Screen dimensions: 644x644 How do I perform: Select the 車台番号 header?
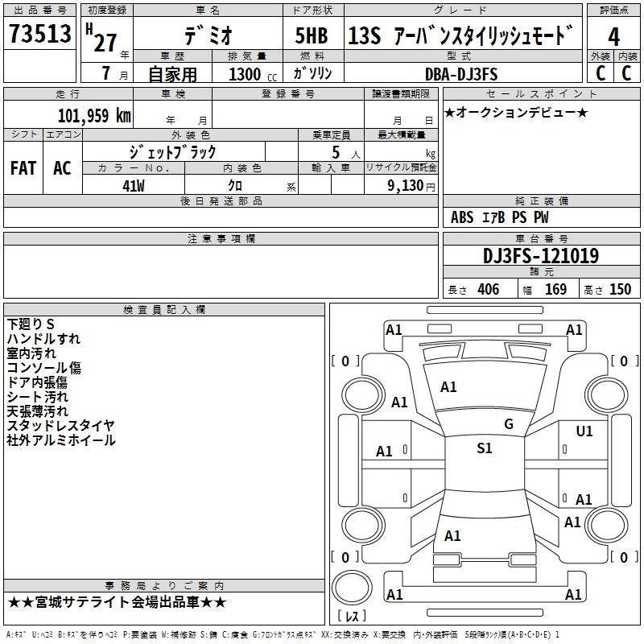[x=541, y=238]
